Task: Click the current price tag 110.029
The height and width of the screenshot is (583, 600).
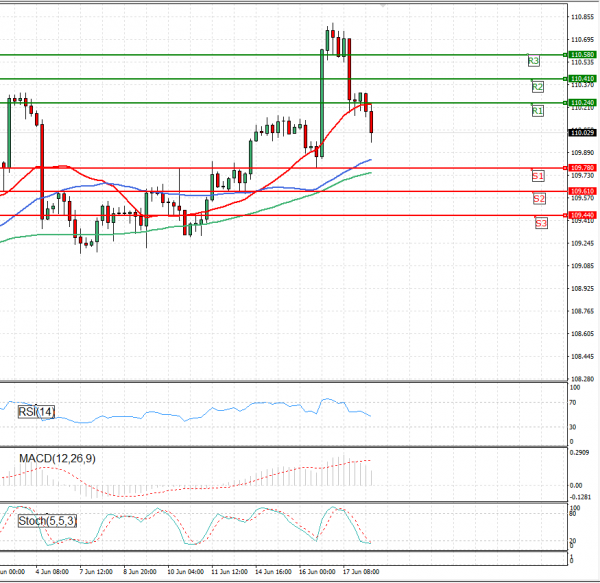Action: coord(582,132)
